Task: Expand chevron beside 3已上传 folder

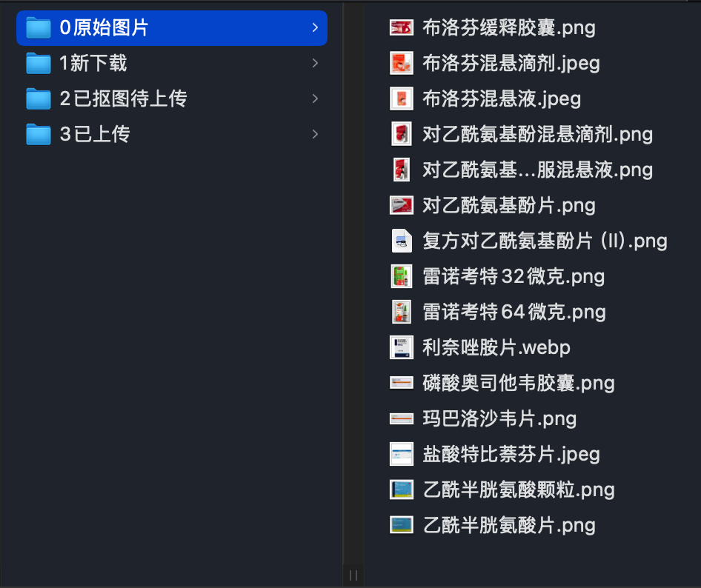Action: tap(315, 134)
